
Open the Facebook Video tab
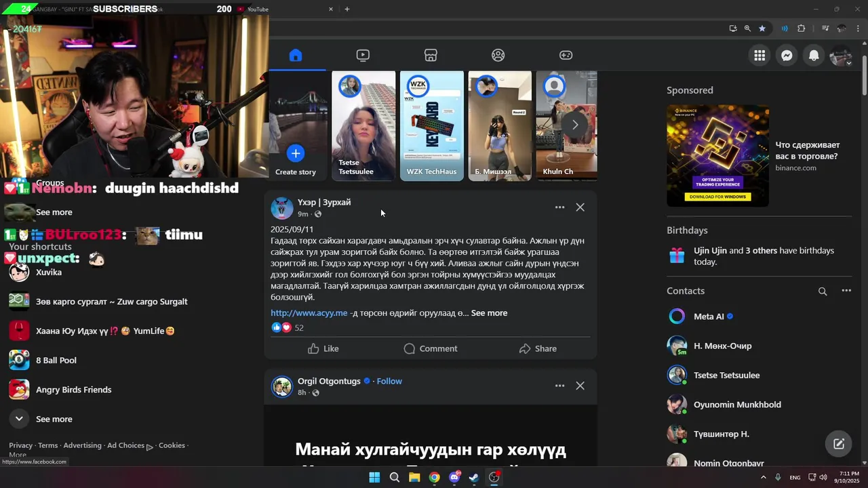pyautogui.click(x=363, y=55)
